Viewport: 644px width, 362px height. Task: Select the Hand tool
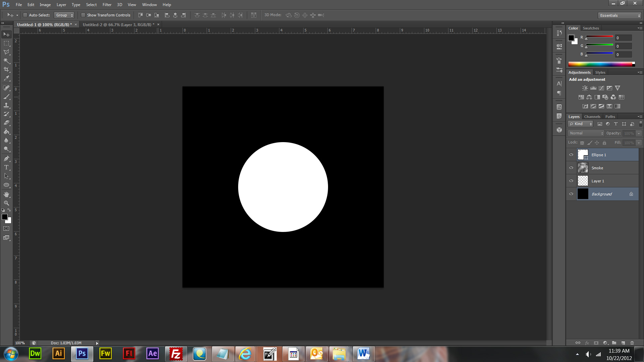[6, 194]
